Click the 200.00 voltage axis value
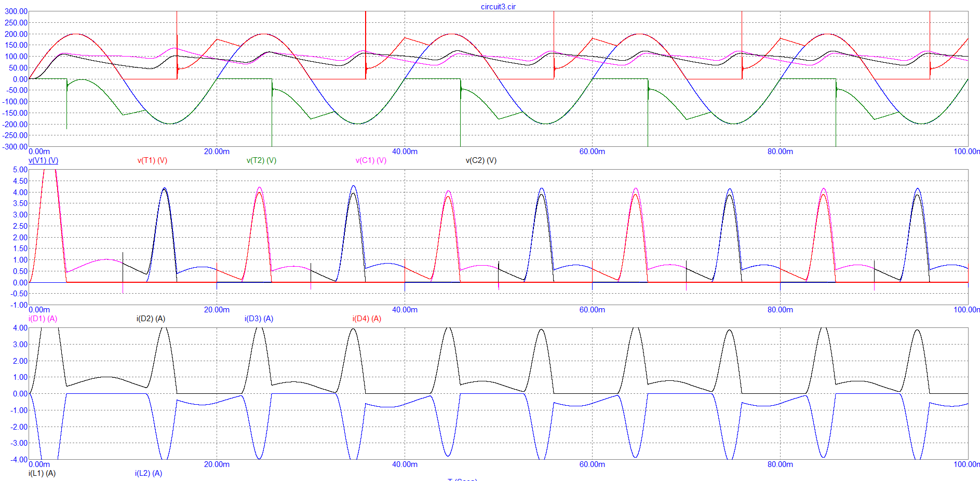This screenshot has height=481, width=980. tap(16, 34)
